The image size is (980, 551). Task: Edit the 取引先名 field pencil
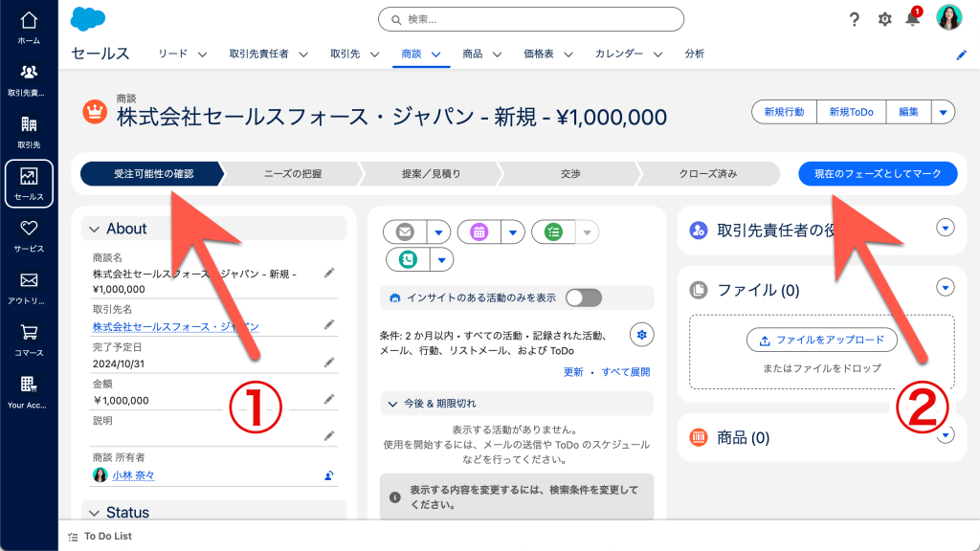coord(329,325)
